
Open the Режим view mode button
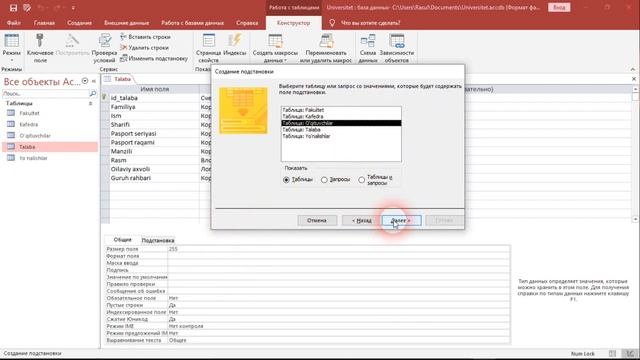(x=11, y=48)
